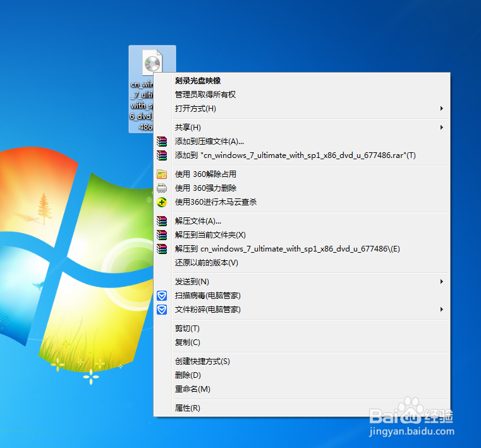The width and height of the screenshot is (481, 448).
Task: Open 发送到(N) menu entry
Action: pyautogui.click(x=301, y=281)
